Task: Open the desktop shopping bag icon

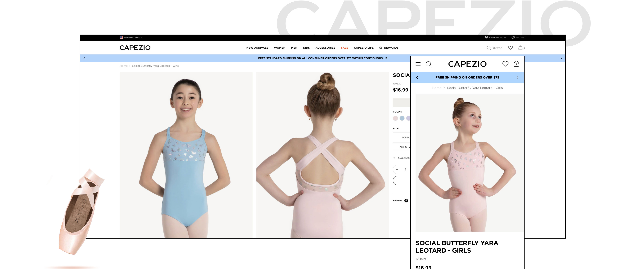Action: [520, 48]
